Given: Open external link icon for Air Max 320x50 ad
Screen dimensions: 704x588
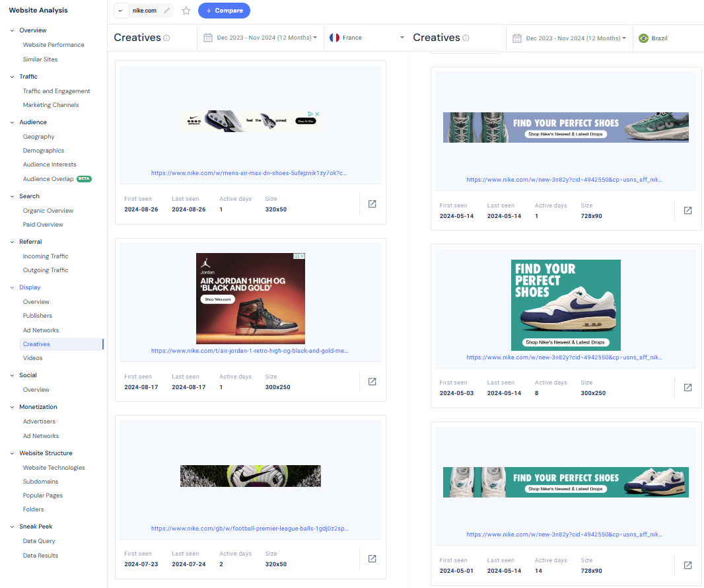Looking at the screenshot, I should pyautogui.click(x=372, y=204).
